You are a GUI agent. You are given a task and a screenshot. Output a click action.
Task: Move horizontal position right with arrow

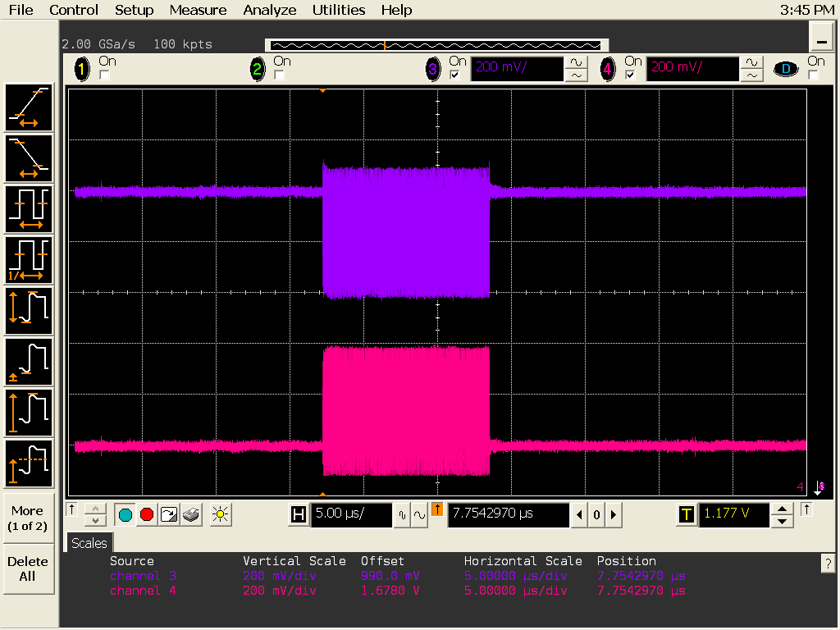(x=614, y=515)
